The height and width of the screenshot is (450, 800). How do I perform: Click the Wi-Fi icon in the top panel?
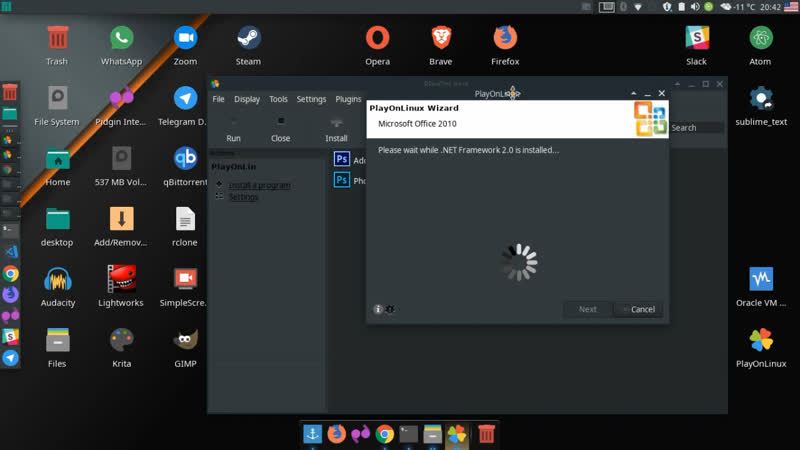click(x=638, y=7)
